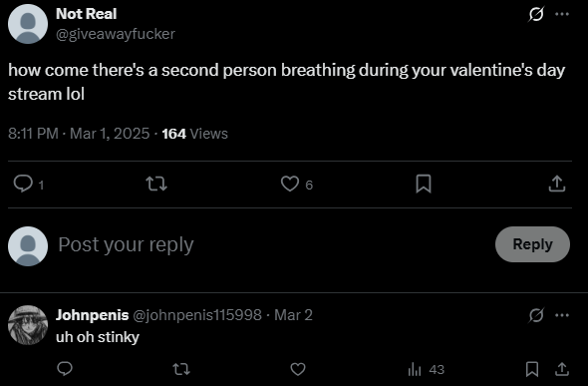
Task: Repost the Johnpenis reply
Action: click(181, 369)
